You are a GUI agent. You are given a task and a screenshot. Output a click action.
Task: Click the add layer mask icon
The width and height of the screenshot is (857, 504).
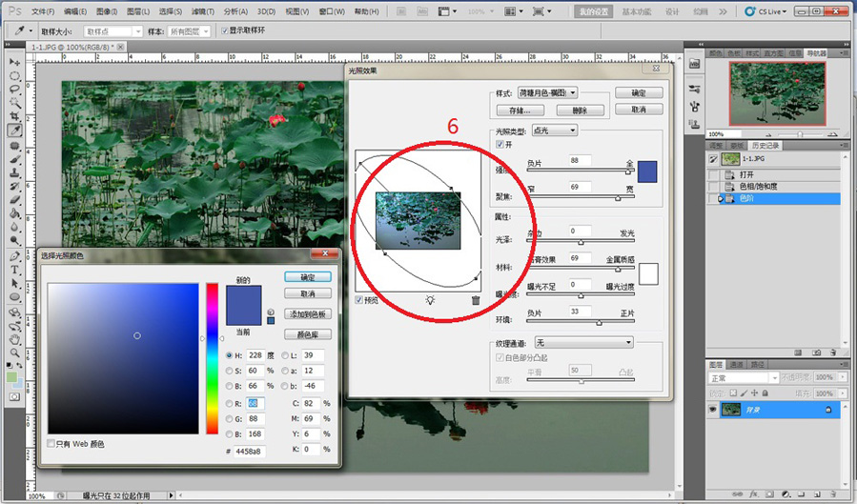pos(769,494)
